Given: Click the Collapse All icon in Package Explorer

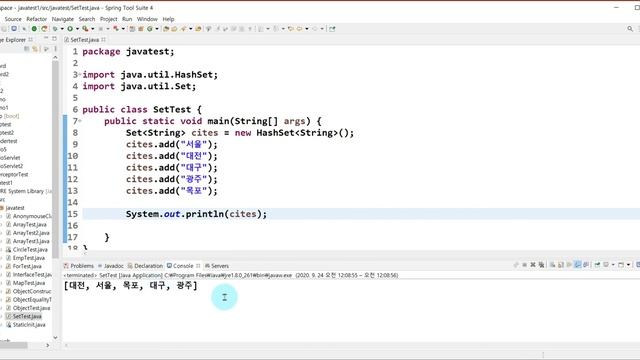Looking at the screenshot, I should [27, 49].
